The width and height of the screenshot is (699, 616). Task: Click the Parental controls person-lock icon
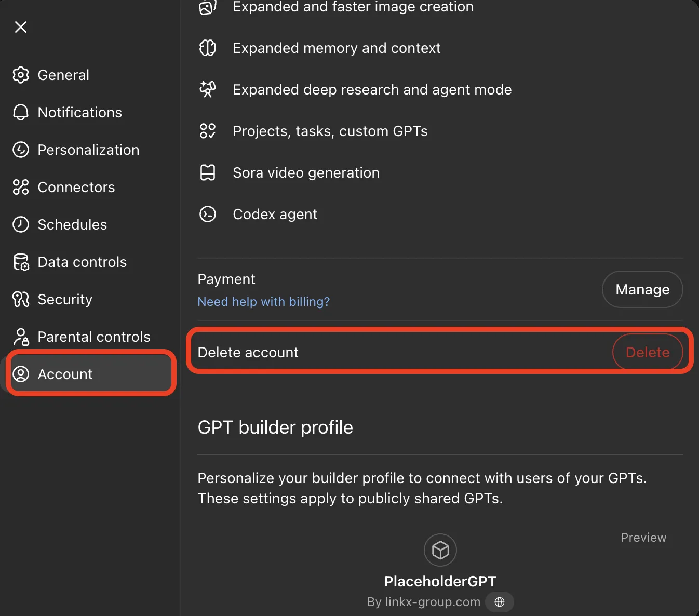pos(21,337)
